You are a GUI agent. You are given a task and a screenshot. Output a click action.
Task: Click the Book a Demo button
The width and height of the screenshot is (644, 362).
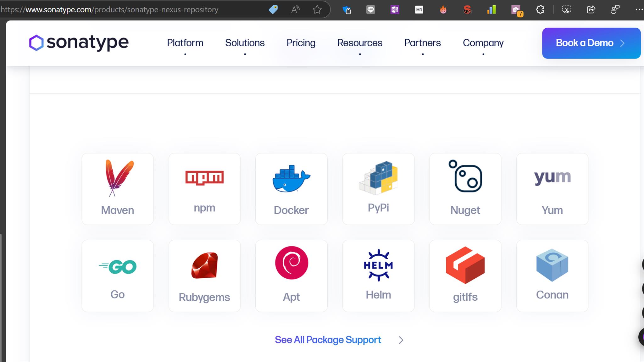[591, 43]
